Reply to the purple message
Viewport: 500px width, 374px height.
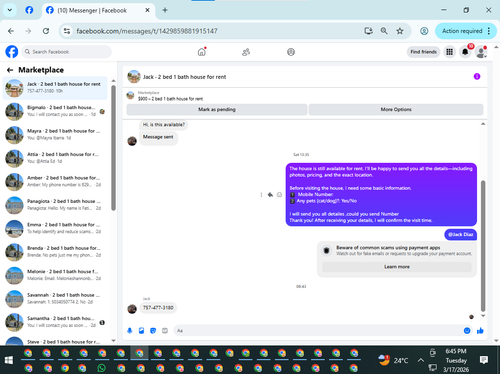(270, 195)
